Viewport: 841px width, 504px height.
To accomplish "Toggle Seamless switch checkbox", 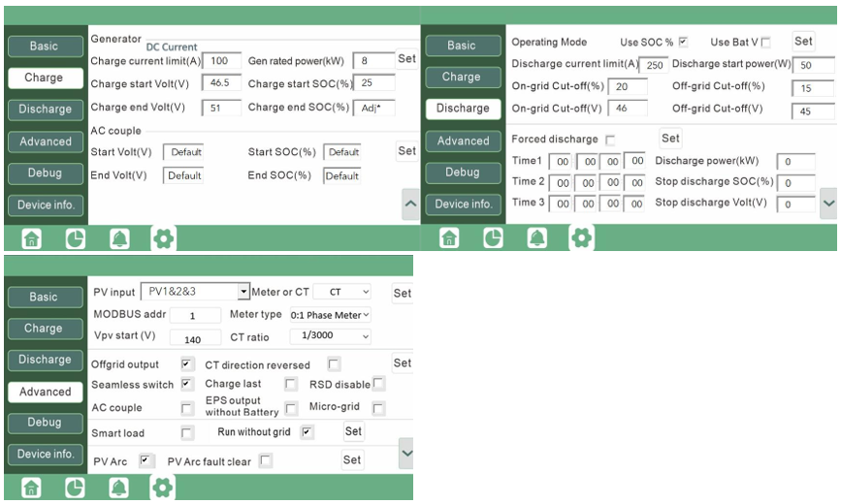I will click(186, 385).
